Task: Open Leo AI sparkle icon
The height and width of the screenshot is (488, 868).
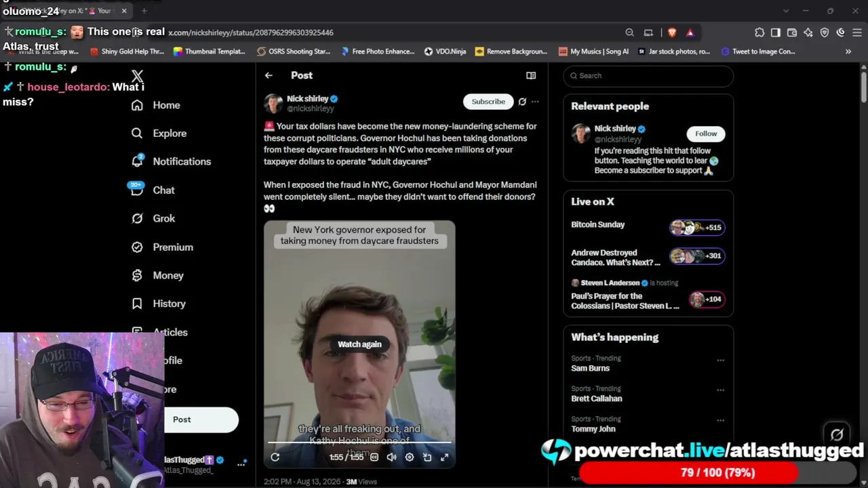Action: [x=808, y=33]
